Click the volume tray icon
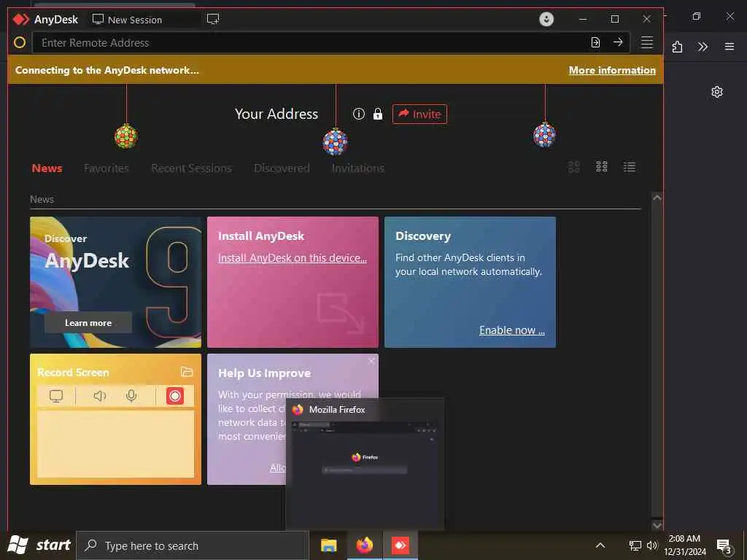Viewport: 747px width, 560px height. [652, 545]
